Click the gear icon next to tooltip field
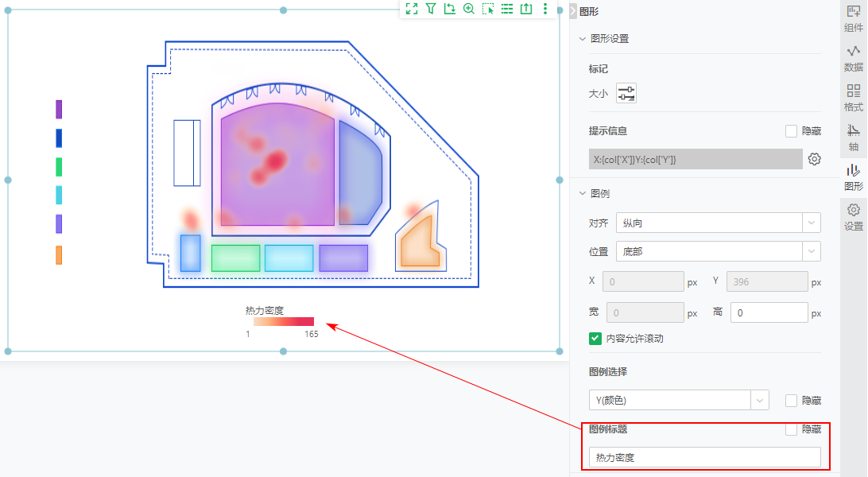Image resolution: width=868 pixels, height=477 pixels. [814, 159]
